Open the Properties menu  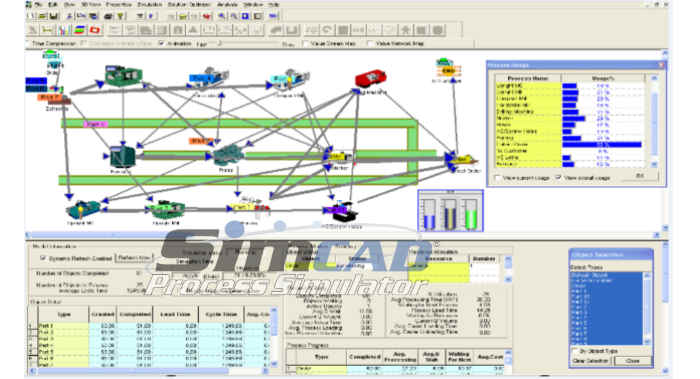tap(119, 4)
